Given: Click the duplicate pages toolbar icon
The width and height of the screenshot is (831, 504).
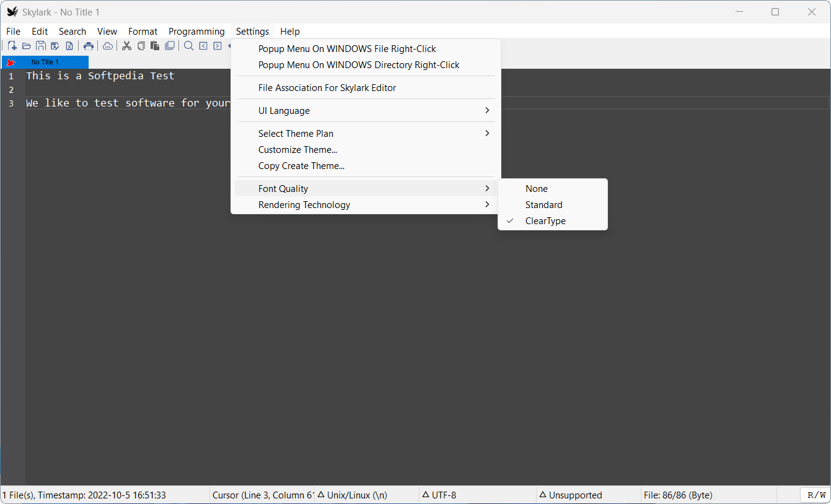Looking at the screenshot, I should coord(170,46).
